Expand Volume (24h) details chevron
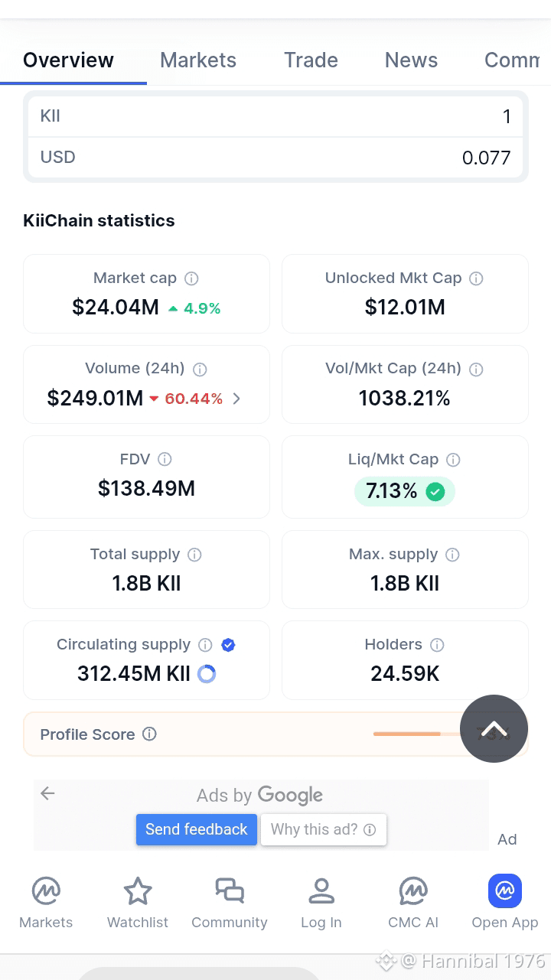This screenshot has width=551, height=980. pos(236,399)
